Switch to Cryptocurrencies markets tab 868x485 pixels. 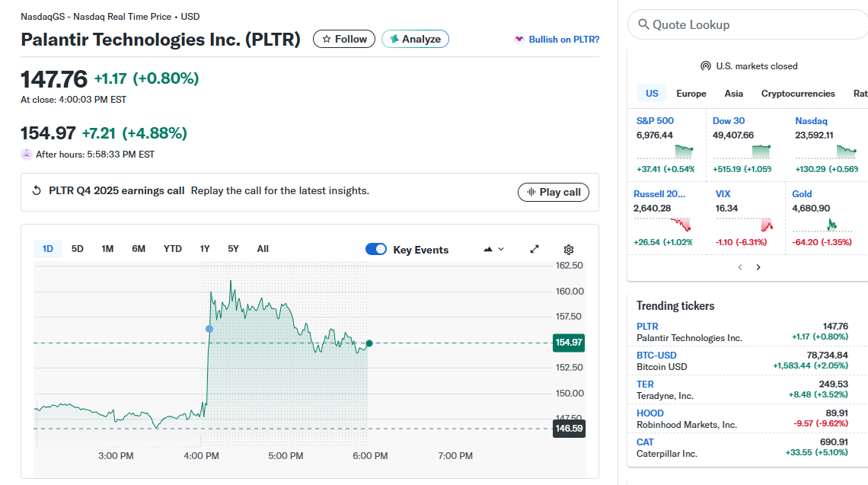pyautogui.click(x=797, y=94)
